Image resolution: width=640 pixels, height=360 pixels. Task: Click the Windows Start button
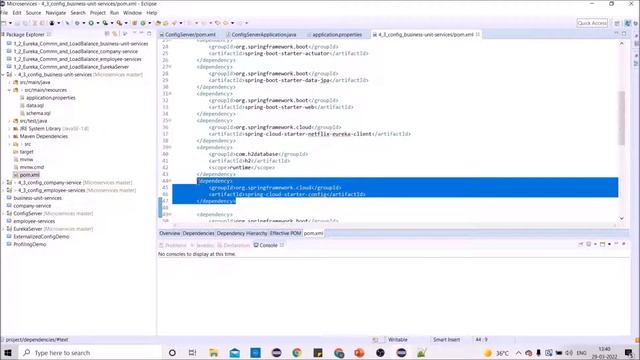[x=8, y=353]
